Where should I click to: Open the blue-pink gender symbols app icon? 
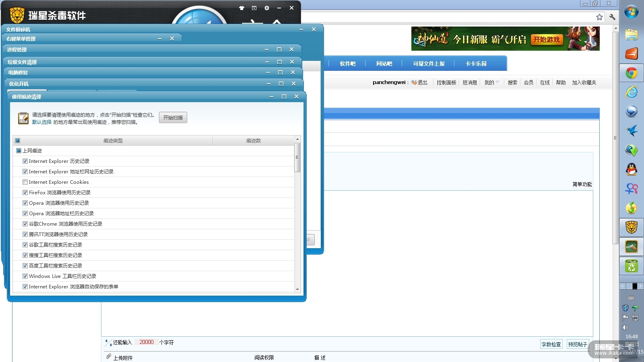[632, 188]
